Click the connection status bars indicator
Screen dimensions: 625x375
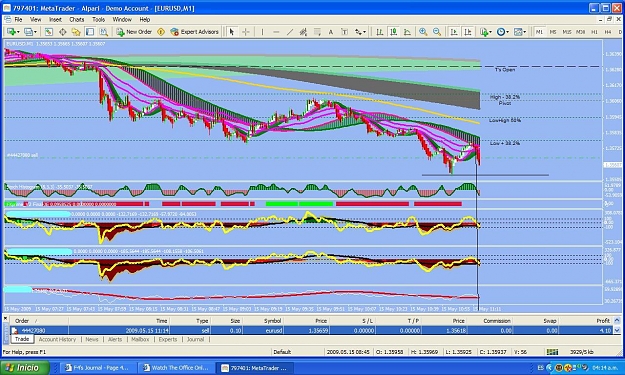(x=552, y=352)
